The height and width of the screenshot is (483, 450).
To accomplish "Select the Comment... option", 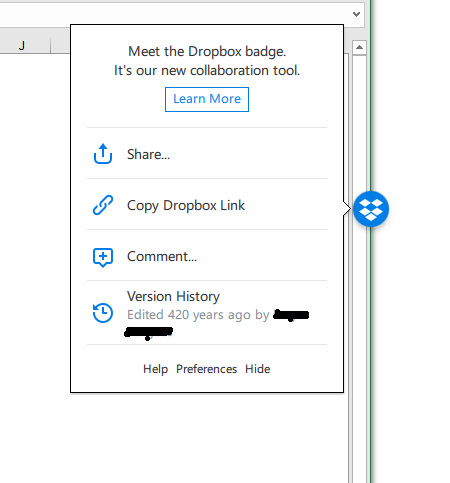I will click(x=207, y=255).
